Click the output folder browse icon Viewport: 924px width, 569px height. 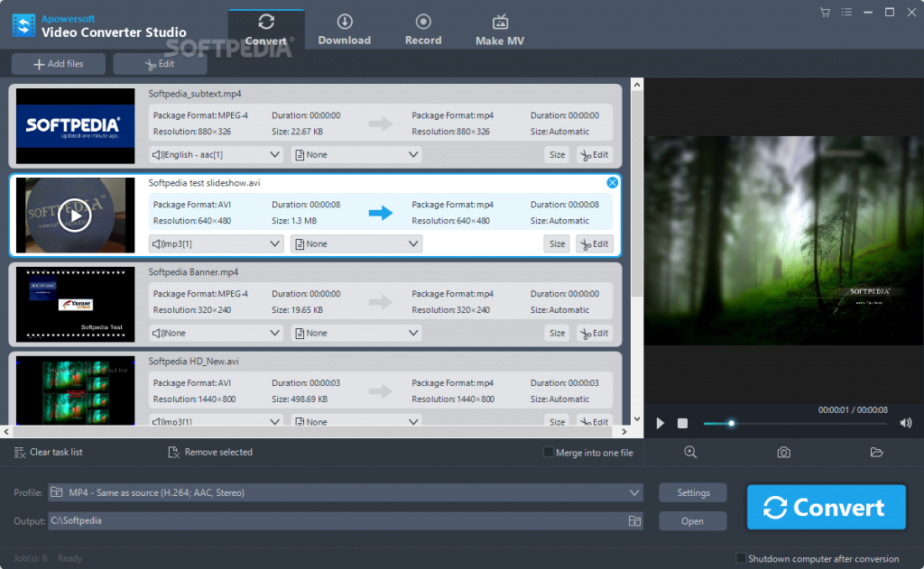tap(633, 520)
